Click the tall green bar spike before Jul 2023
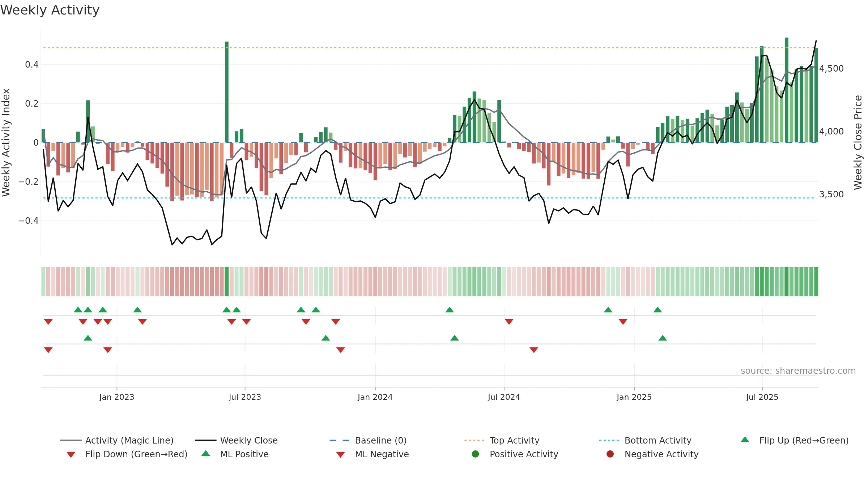Image resolution: width=868 pixels, height=488 pixels. point(227,92)
